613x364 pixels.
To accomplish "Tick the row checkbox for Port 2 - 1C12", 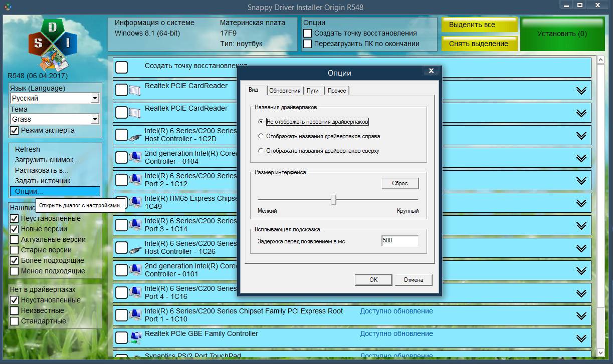I will [x=122, y=180].
